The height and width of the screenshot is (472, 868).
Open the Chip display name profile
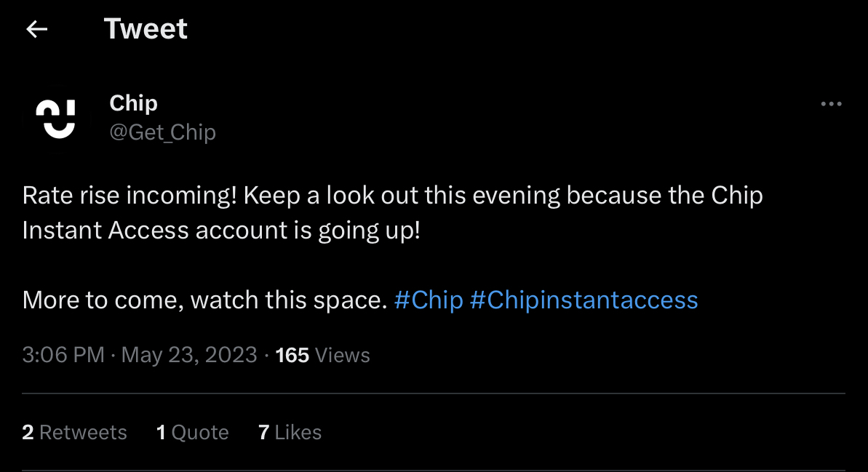(x=133, y=103)
